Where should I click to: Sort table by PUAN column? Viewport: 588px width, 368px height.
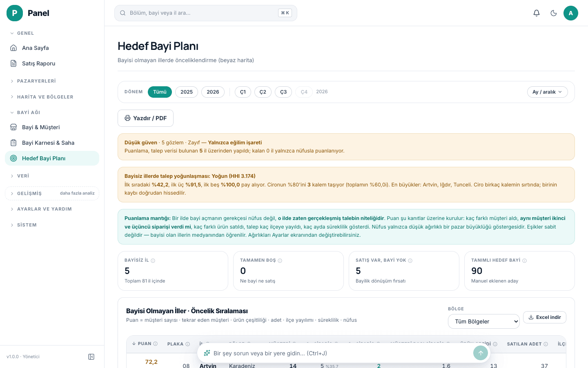(145, 344)
